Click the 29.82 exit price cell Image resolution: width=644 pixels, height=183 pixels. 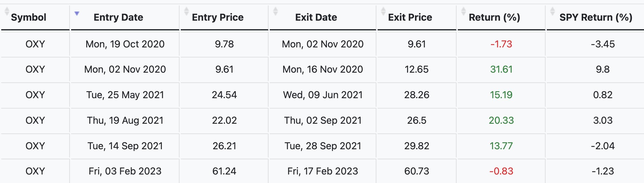[416, 146]
